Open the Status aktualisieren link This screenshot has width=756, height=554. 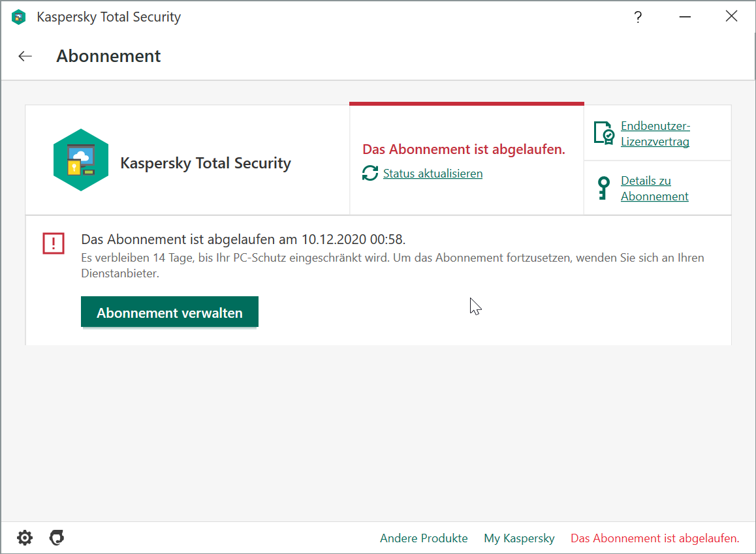pos(432,174)
